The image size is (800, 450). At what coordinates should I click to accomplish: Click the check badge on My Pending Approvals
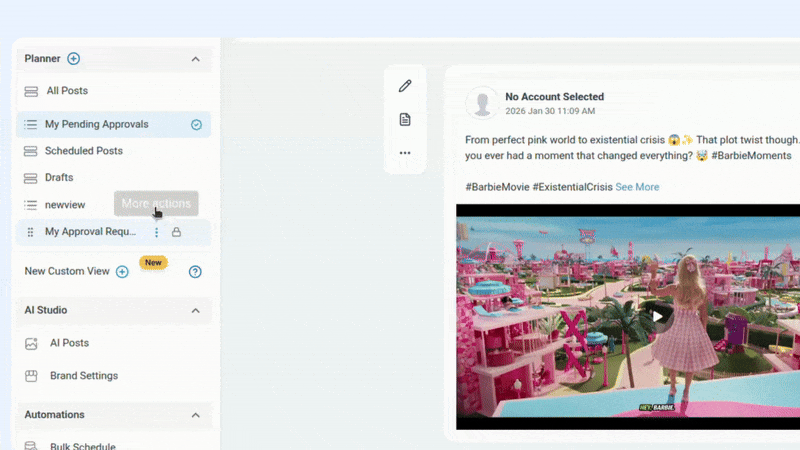pyautogui.click(x=196, y=124)
